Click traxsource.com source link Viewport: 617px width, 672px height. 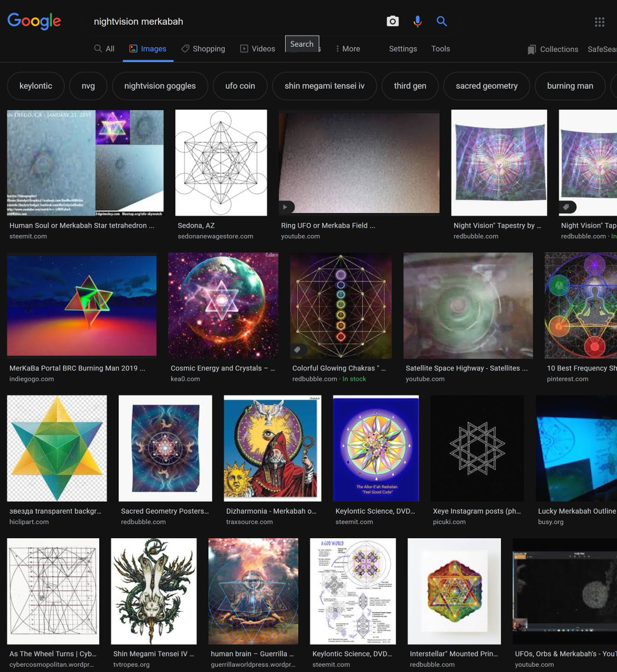249,522
